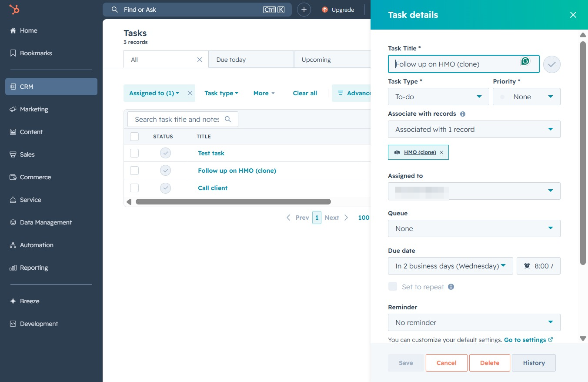
Task: Open the HMO (clone) record link
Action: pyautogui.click(x=420, y=152)
